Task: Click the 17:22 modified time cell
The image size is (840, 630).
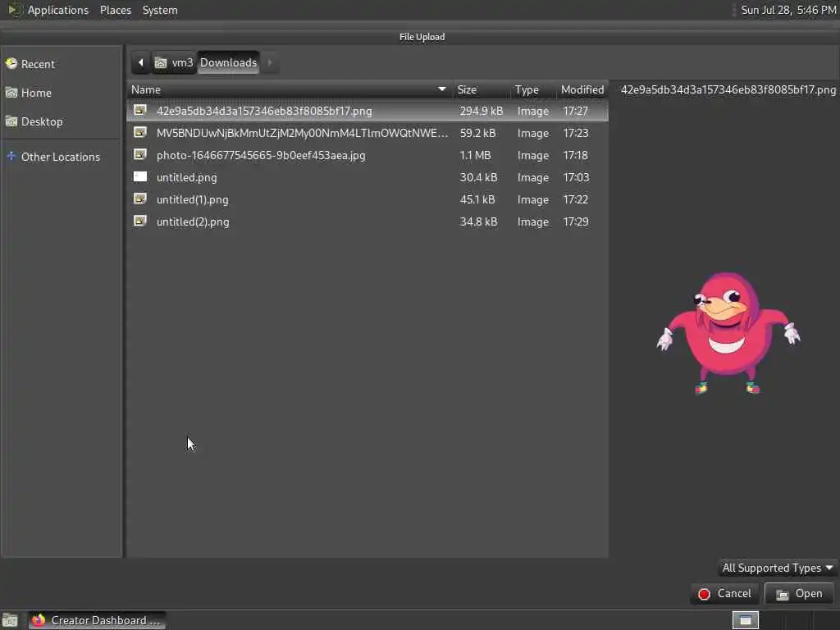Action: [575, 199]
